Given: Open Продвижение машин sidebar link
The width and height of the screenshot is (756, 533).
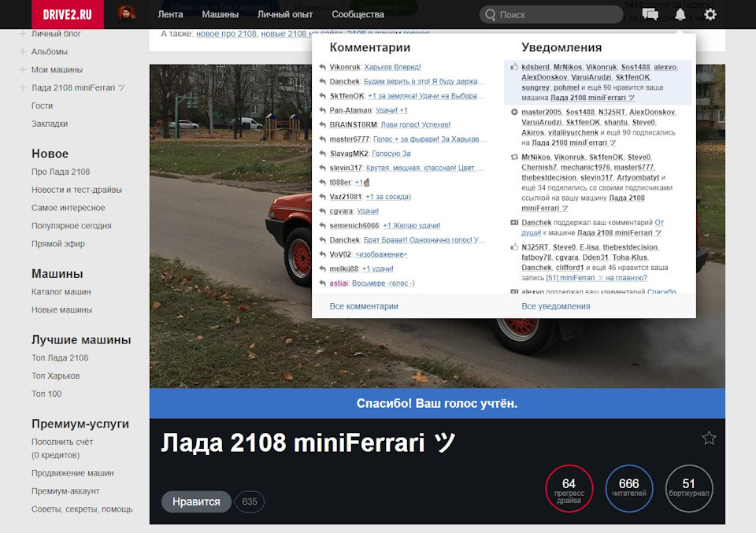Looking at the screenshot, I should point(72,473).
